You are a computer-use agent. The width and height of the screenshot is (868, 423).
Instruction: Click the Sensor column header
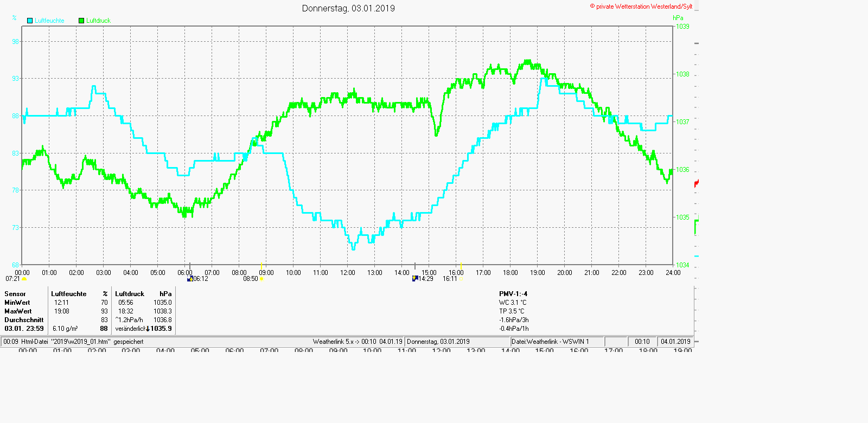pyautogui.click(x=15, y=294)
